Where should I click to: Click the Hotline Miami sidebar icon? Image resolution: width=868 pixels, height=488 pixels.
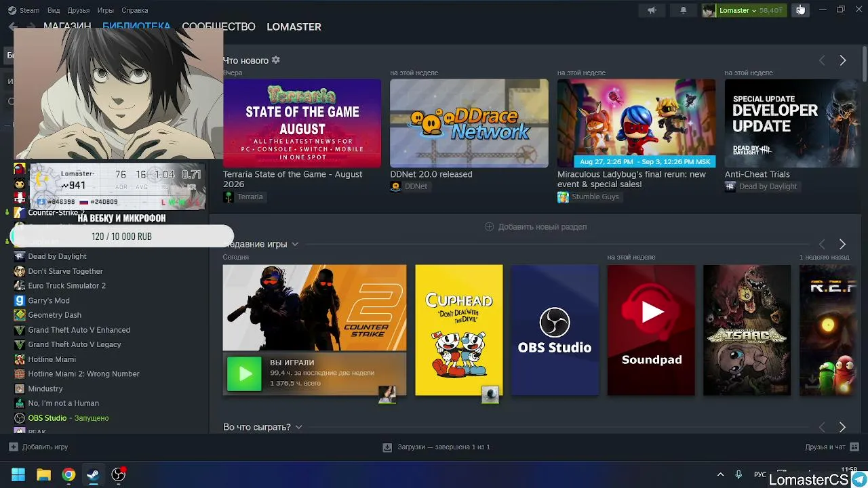point(20,359)
